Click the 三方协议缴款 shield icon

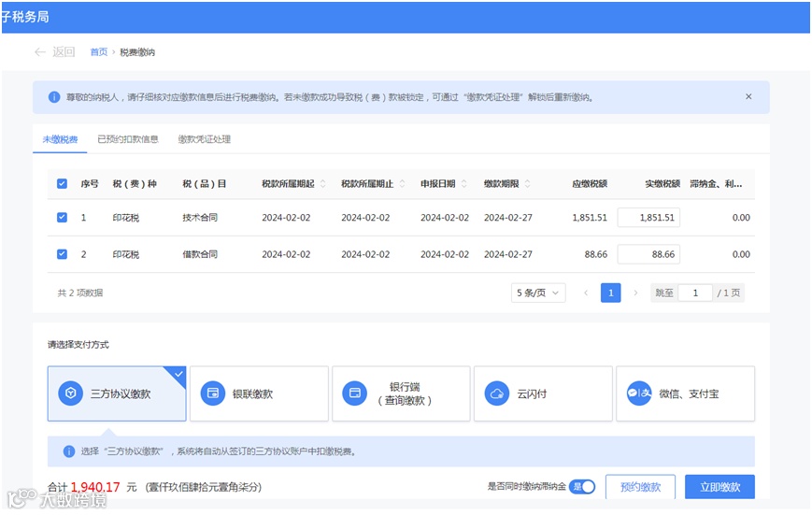(x=70, y=393)
